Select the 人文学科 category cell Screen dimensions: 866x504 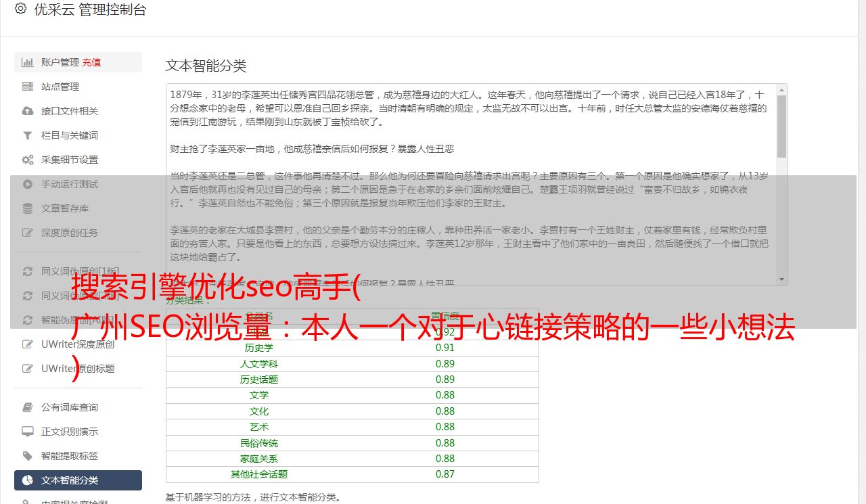point(259,364)
